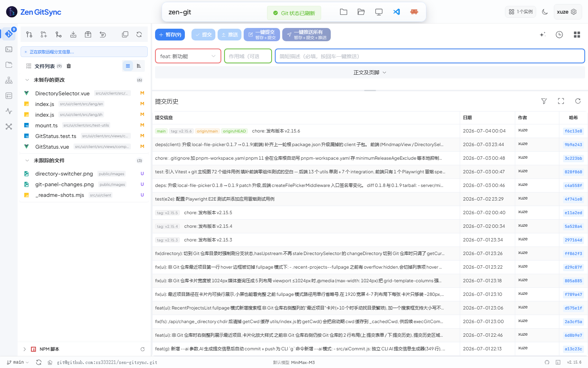This screenshot has height=368, width=588.
Task: Select _readme-shots.mjs untracked file
Action: (x=84, y=195)
